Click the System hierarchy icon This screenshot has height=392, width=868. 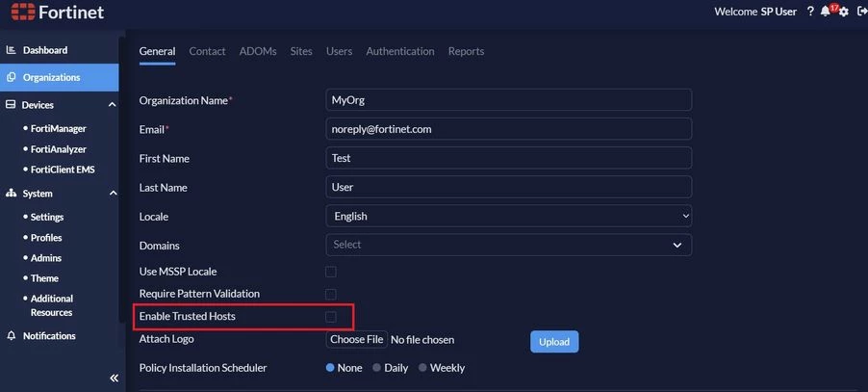pos(11,194)
